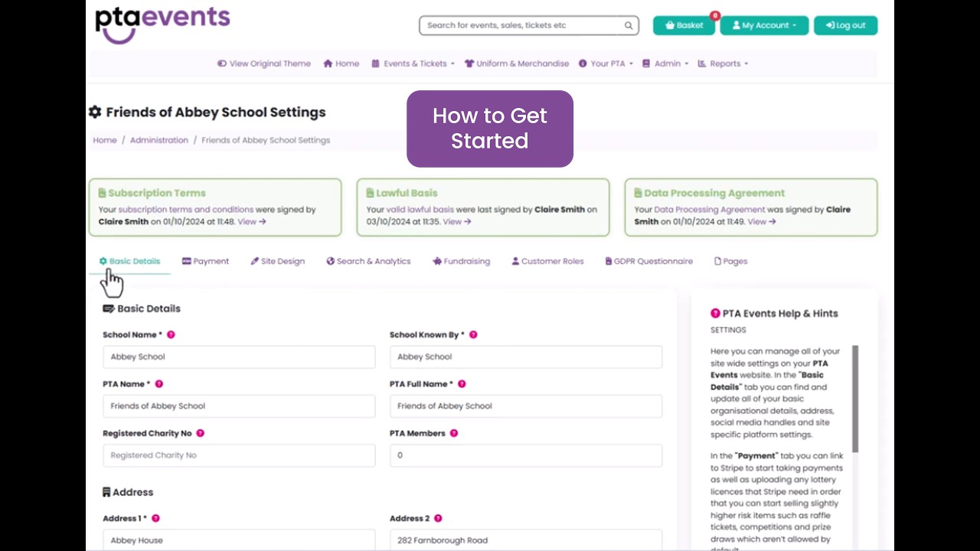This screenshot has height=551, width=980.
Task: Open Data Processing Agreement link in card text
Action: click(x=710, y=209)
